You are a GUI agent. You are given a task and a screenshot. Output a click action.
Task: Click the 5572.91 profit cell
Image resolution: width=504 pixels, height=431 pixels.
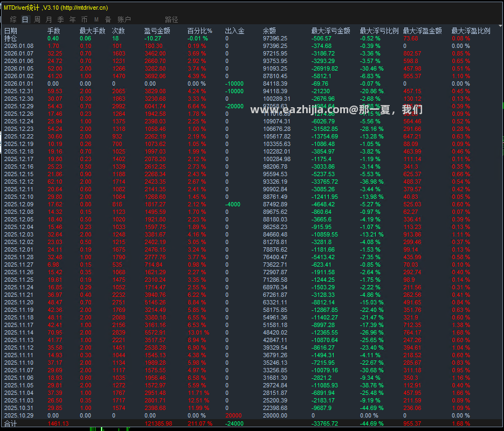click(x=155, y=332)
